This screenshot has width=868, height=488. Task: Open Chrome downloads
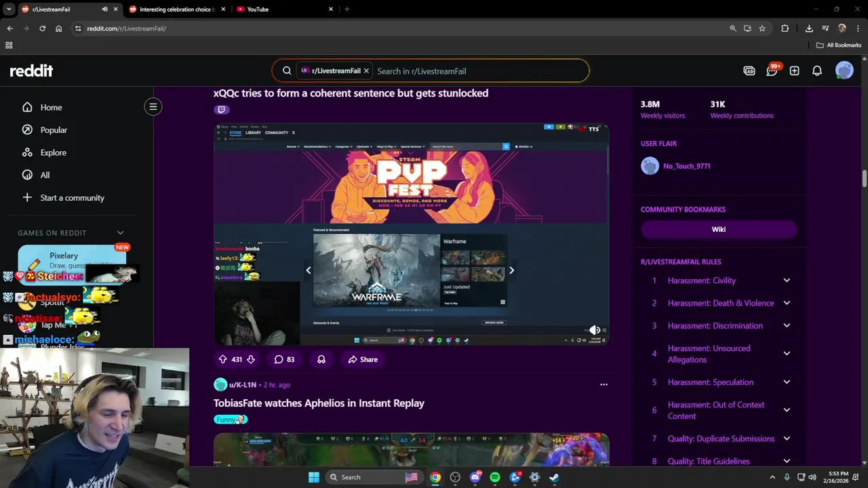[x=809, y=28]
